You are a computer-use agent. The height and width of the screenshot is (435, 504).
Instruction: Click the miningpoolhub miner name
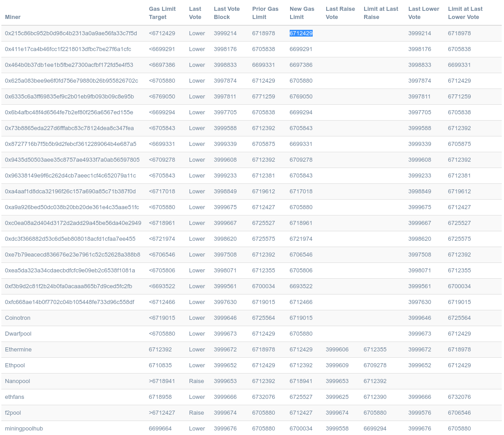coord(24,428)
